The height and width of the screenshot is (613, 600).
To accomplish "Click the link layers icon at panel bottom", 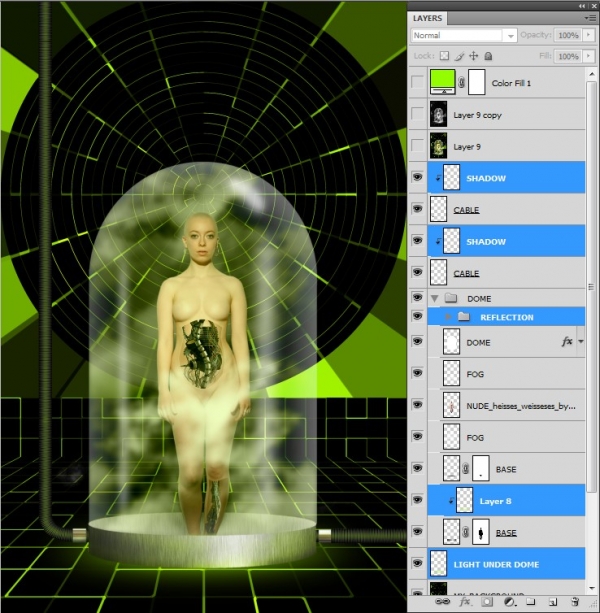I will point(442,602).
